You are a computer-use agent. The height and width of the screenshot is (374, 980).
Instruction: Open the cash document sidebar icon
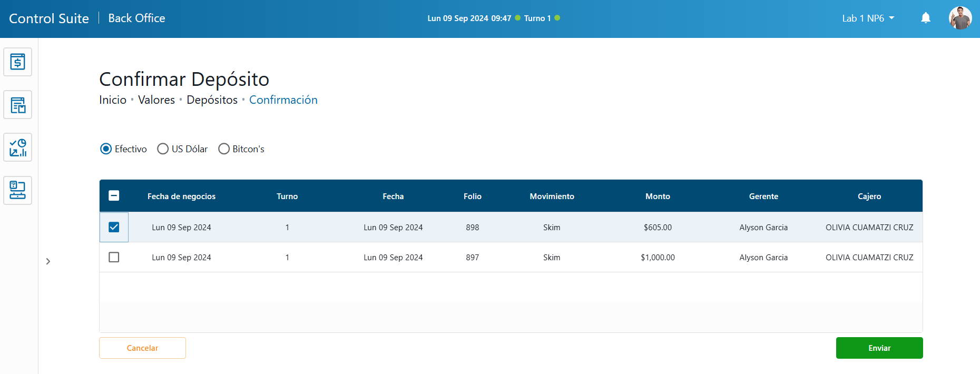coord(18,62)
